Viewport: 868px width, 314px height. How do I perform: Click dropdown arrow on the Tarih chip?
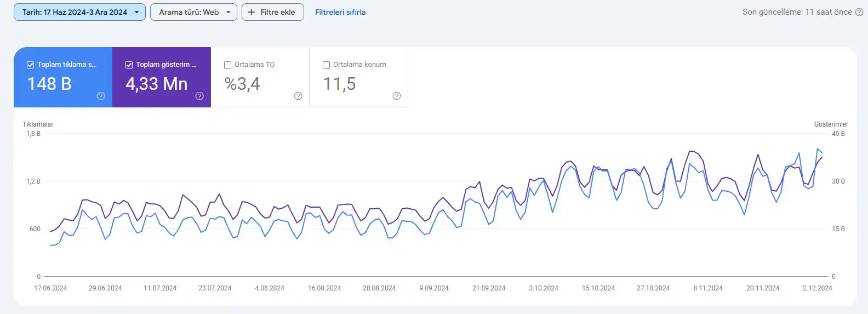[x=136, y=12]
